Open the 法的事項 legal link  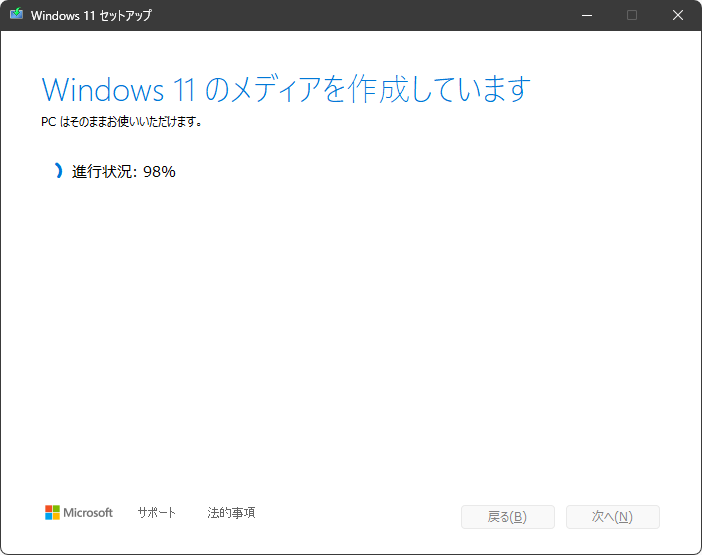(x=231, y=512)
